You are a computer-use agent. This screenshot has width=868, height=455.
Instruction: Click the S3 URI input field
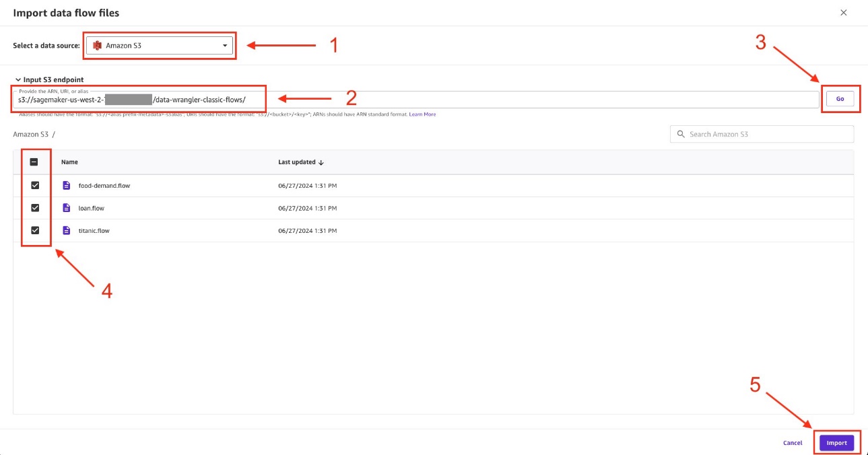click(x=415, y=100)
